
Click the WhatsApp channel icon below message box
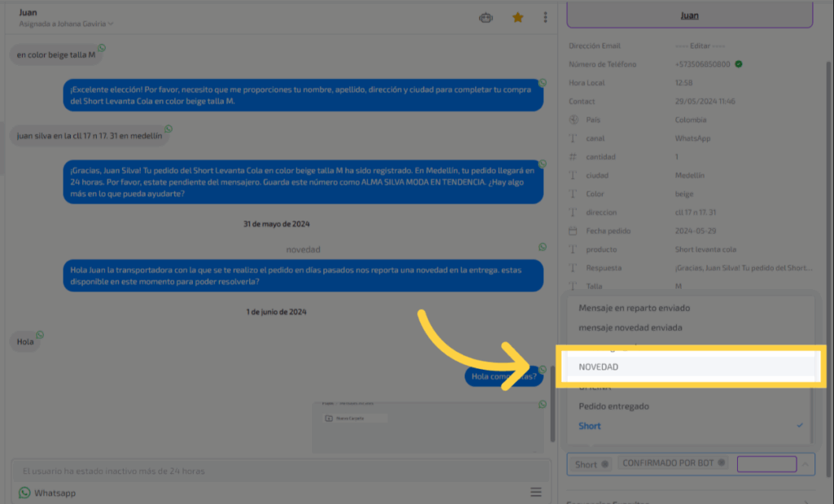tap(24, 493)
